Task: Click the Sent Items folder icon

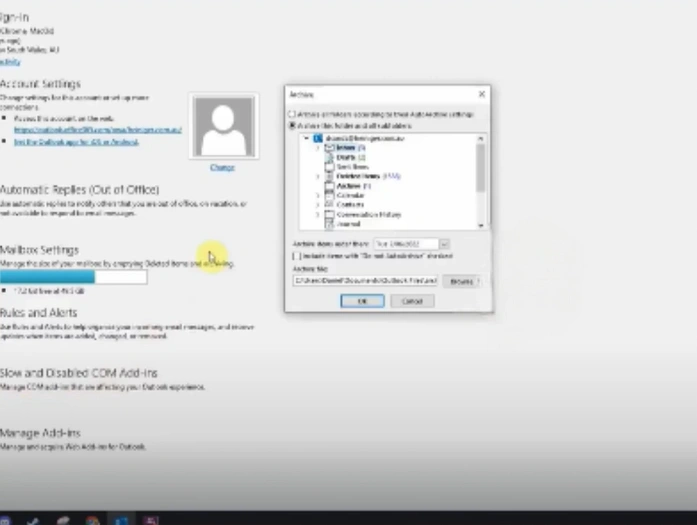Action: (329, 167)
